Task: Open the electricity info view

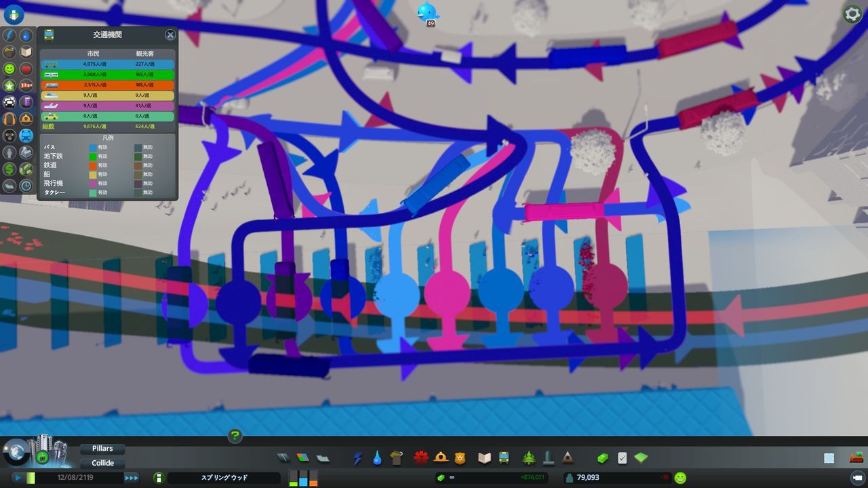Action: tap(9, 35)
